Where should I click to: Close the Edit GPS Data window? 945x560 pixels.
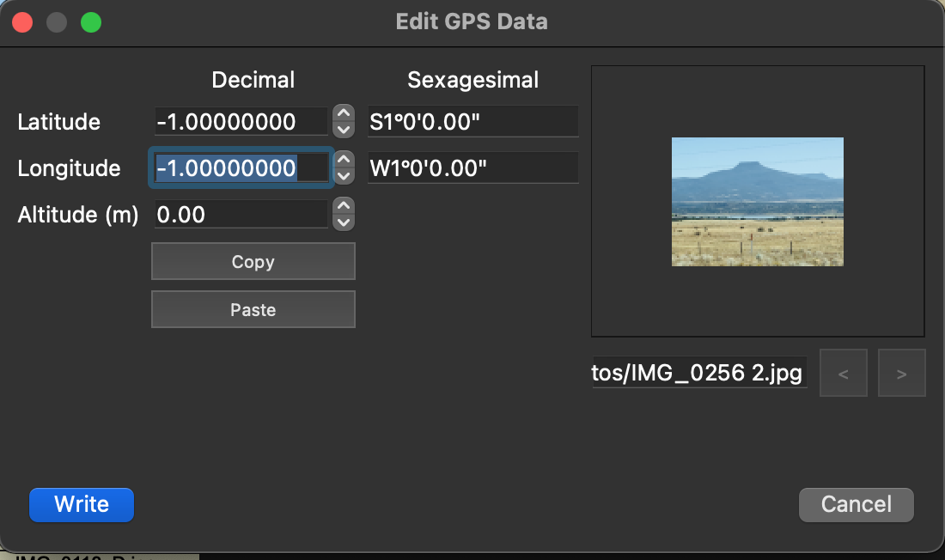click(22, 22)
